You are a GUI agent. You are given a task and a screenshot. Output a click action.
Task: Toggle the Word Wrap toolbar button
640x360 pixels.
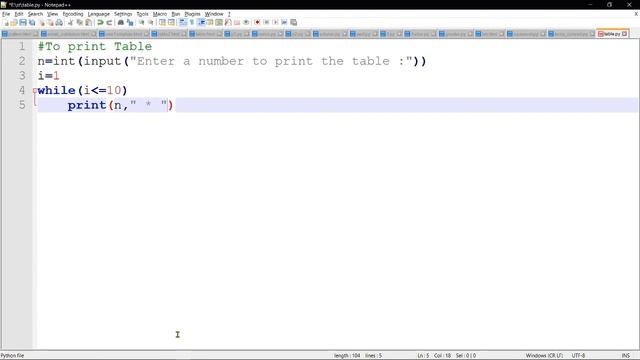183,22
